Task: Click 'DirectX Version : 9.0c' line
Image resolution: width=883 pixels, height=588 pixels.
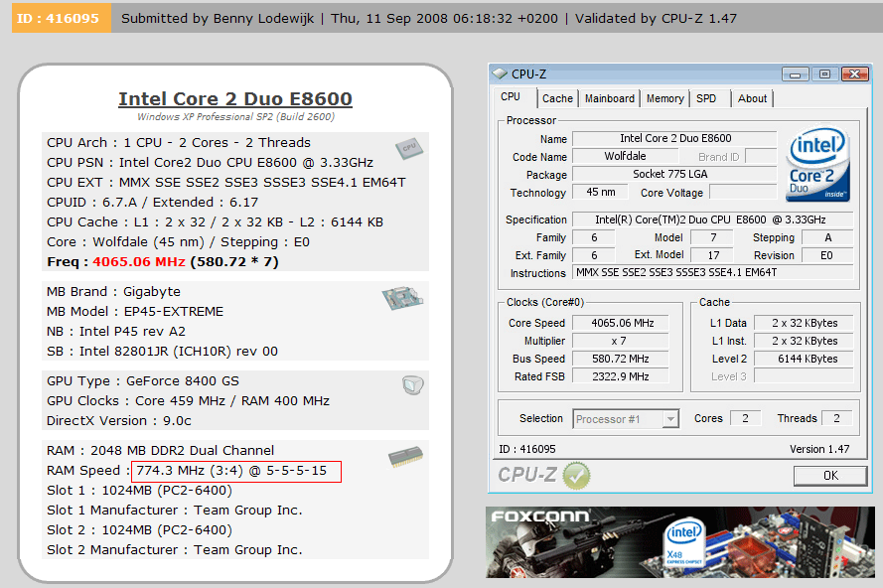Action: [119, 421]
